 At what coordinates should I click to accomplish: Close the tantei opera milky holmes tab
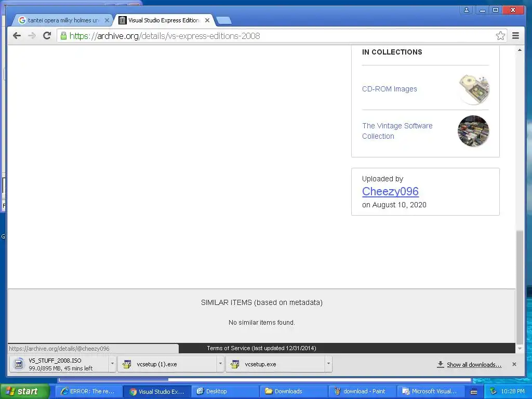pyautogui.click(x=107, y=20)
